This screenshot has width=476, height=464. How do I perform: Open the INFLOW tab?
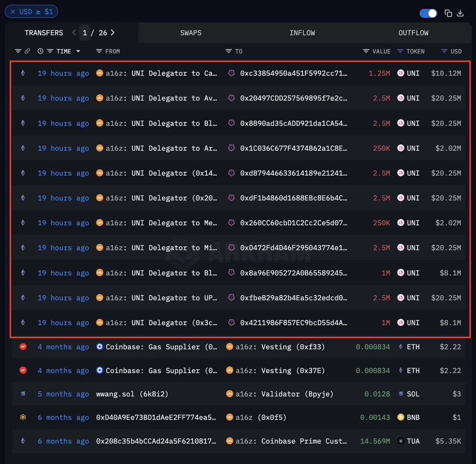click(x=302, y=33)
